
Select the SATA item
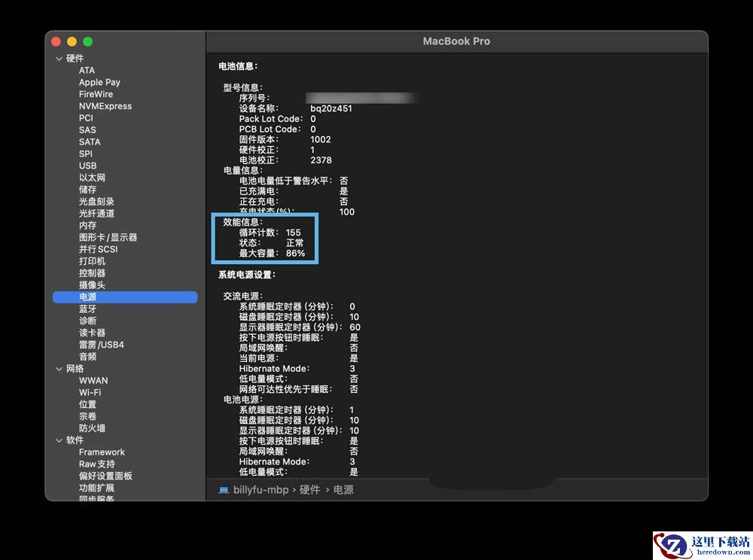[90, 142]
